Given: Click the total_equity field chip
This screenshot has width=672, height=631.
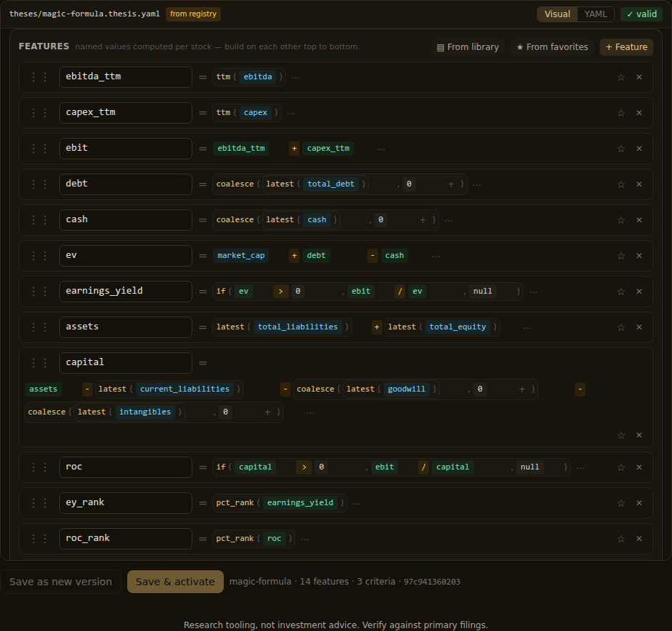Looking at the screenshot, I should click(x=458, y=327).
